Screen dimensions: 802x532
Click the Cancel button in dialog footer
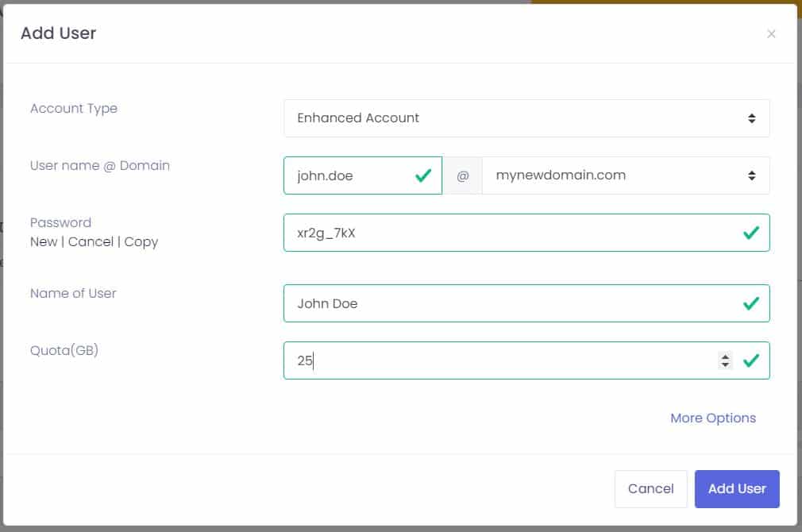click(650, 489)
